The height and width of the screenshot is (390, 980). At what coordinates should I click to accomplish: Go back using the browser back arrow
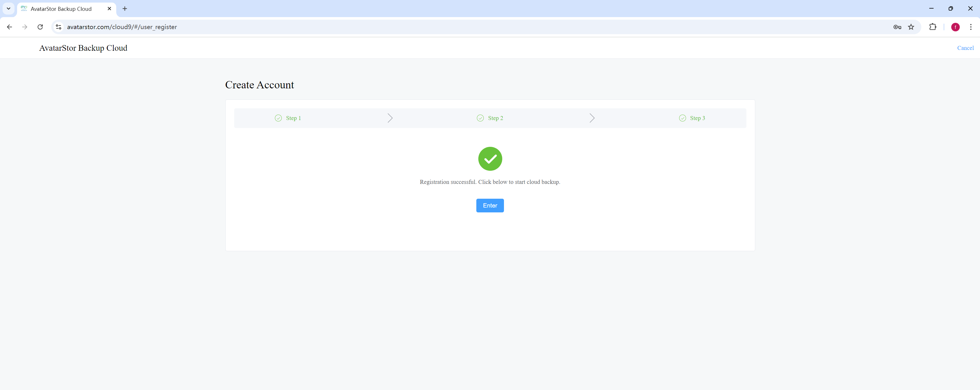coord(9,27)
